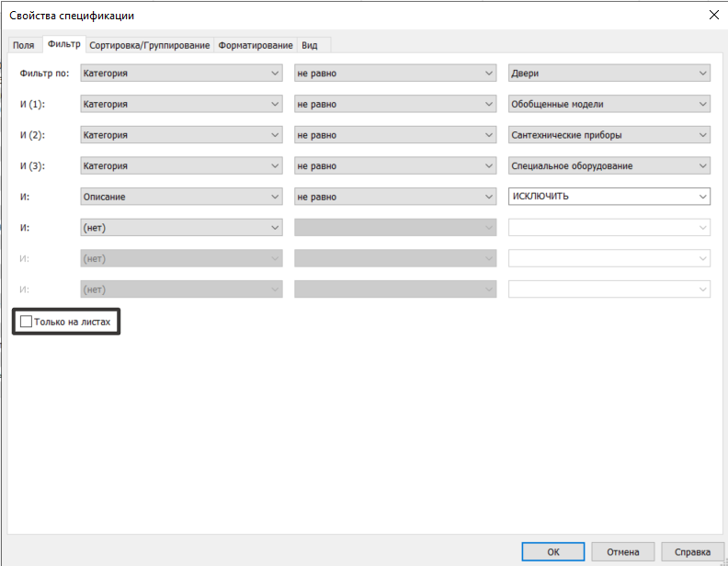This screenshot has width=728, height=566.
Task: Open the "Специальное оборудование" value dropdown
Action: point(609,166)
